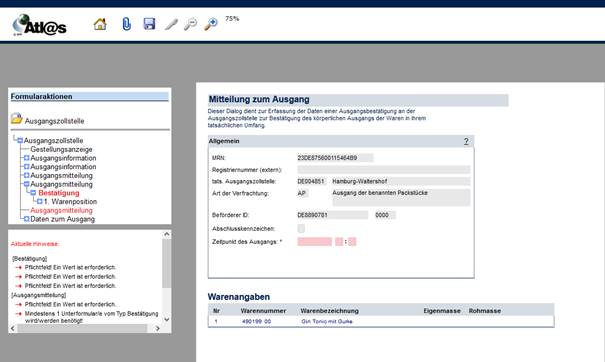
Task: Click the Nr column header
Action: click(216, 311)
